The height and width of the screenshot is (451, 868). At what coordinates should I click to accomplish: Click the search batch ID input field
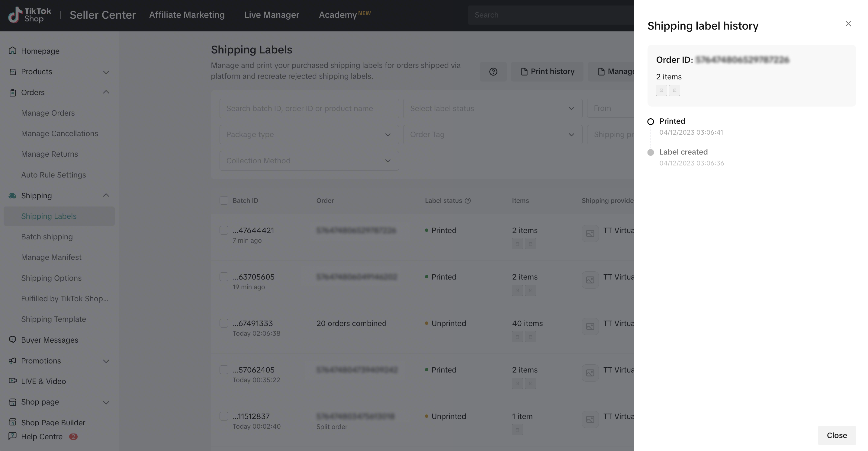(x=309, y=108)
